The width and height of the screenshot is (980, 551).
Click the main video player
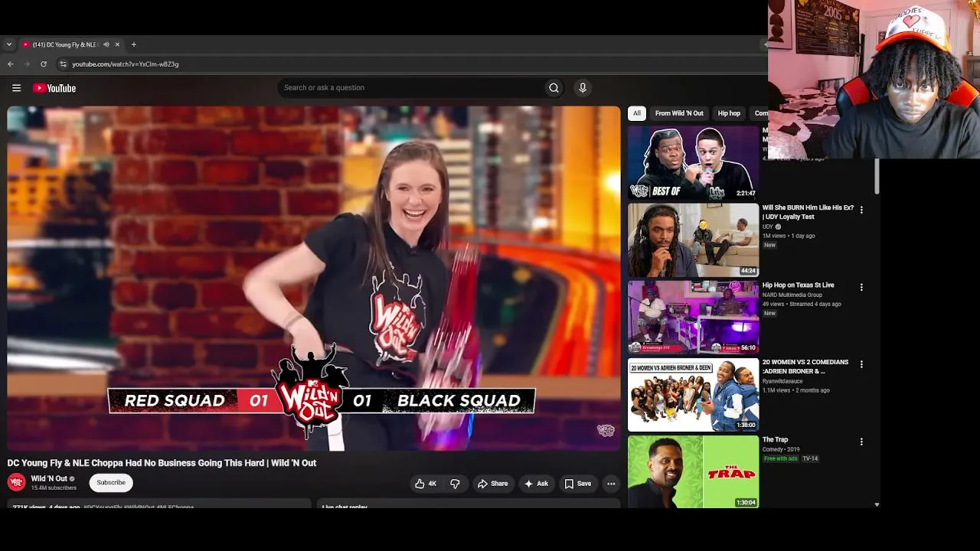(x=314, y=279)
